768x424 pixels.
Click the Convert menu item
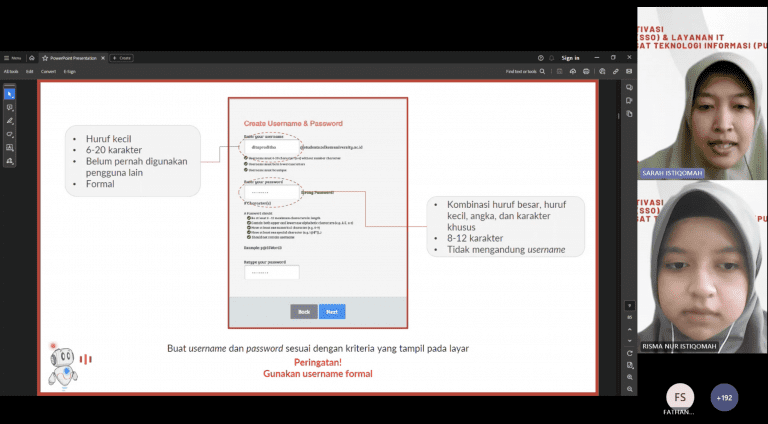pos(46,72)
